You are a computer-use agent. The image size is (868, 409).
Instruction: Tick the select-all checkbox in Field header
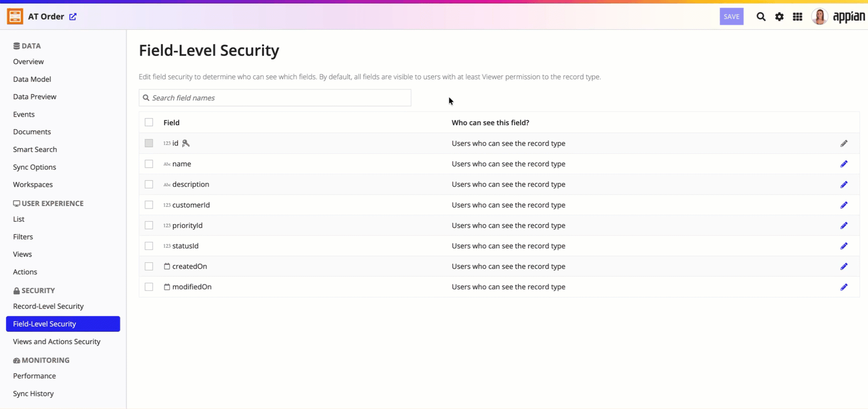[x=149, y=122]
